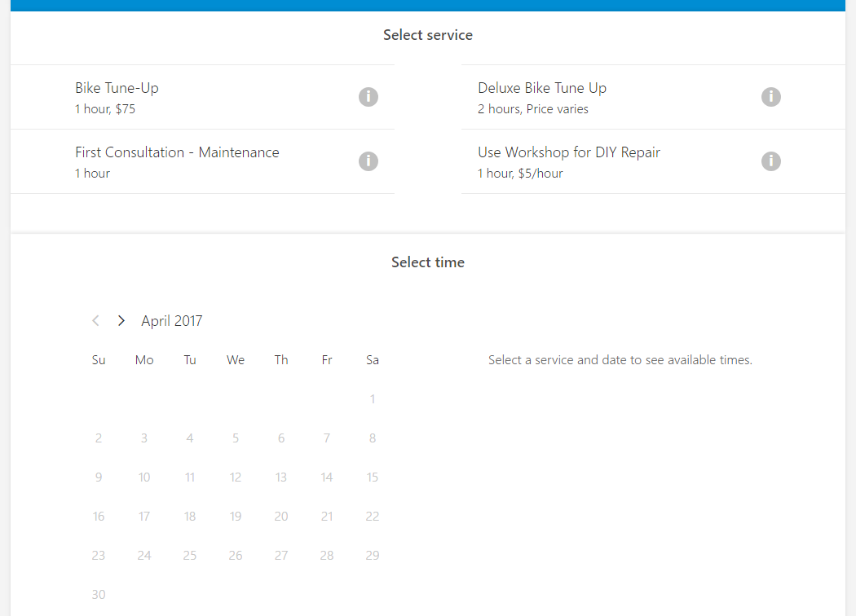Click April 3 in the calendar

click(144, 438)
